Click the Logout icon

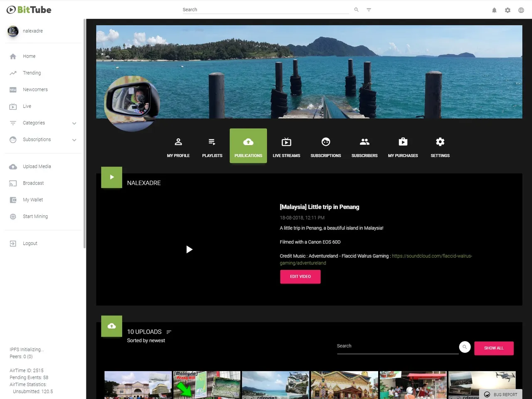[x=13, y=244]
